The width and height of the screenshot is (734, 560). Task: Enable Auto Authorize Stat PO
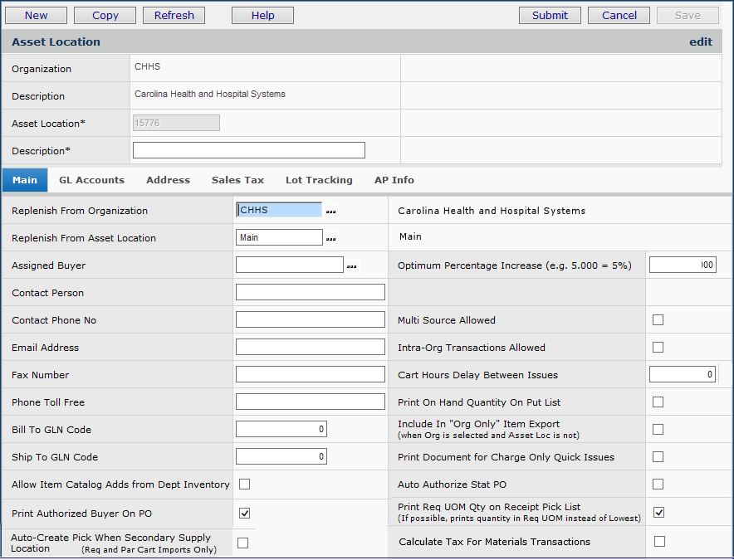point(658,484)
